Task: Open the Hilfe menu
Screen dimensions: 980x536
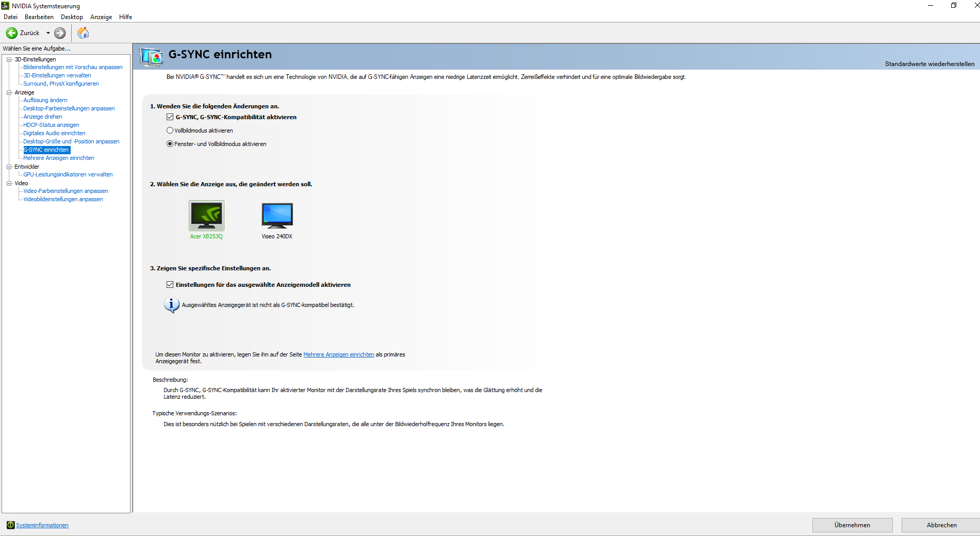Action: (126, 17)
